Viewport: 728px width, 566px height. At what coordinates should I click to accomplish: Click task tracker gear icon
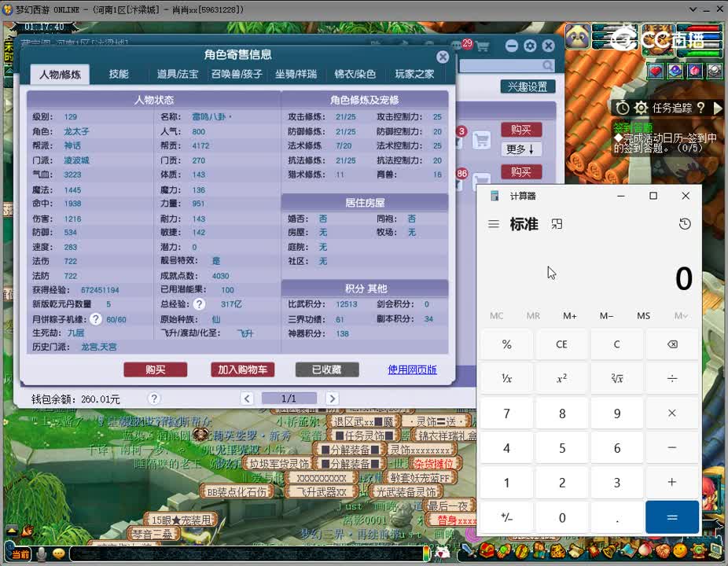[x=641, y=108]
